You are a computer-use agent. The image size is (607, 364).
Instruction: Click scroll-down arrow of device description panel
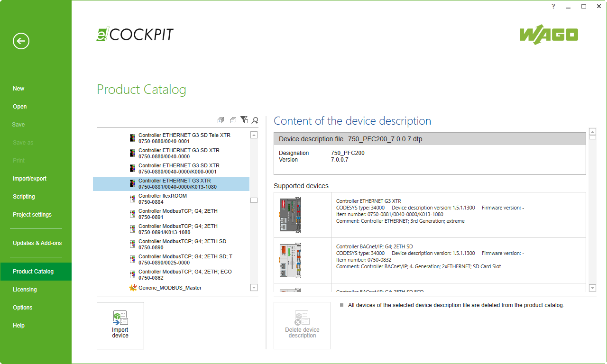(592, 288)
